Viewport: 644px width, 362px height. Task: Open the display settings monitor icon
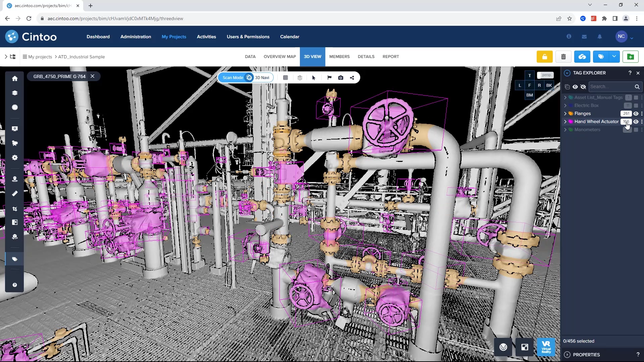click(x=15, y=129)
